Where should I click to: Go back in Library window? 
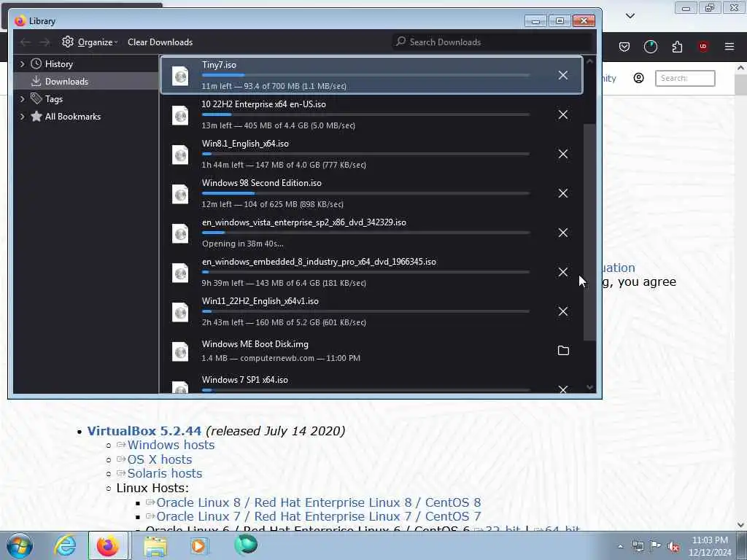[26, 42]
